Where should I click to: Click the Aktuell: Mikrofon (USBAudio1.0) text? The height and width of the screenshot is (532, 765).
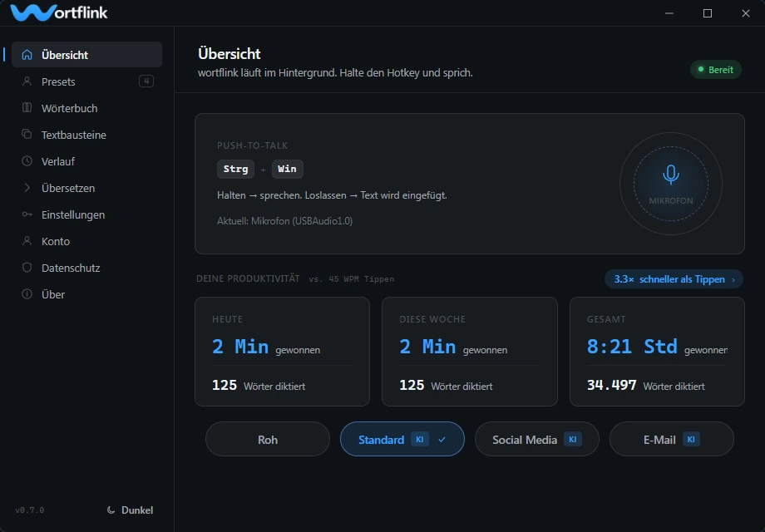[285, 221]
